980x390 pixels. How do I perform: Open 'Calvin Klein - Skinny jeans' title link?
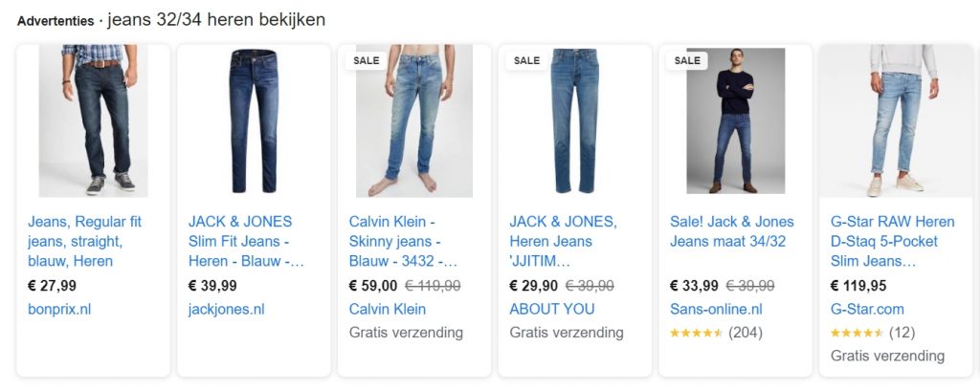point(403,241)
